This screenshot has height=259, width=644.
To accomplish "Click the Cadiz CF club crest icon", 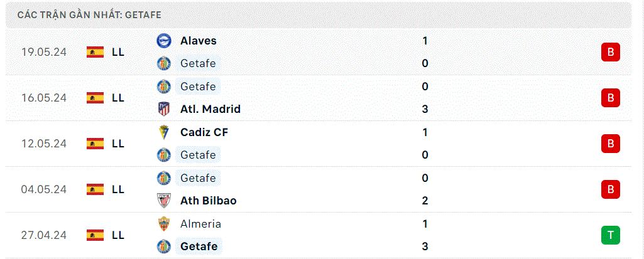I will [x=164, y=132].
